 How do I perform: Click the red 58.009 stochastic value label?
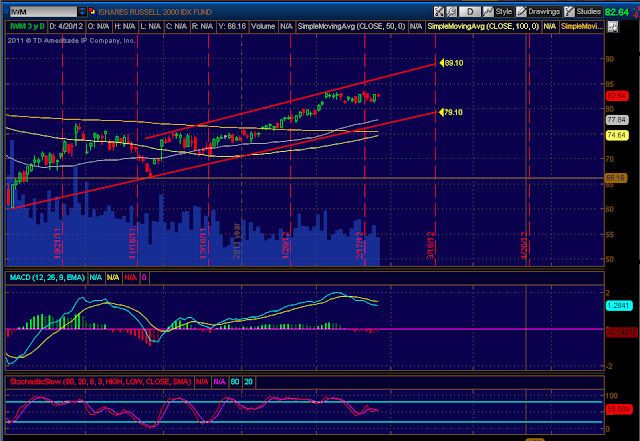[x=619, y=409]
